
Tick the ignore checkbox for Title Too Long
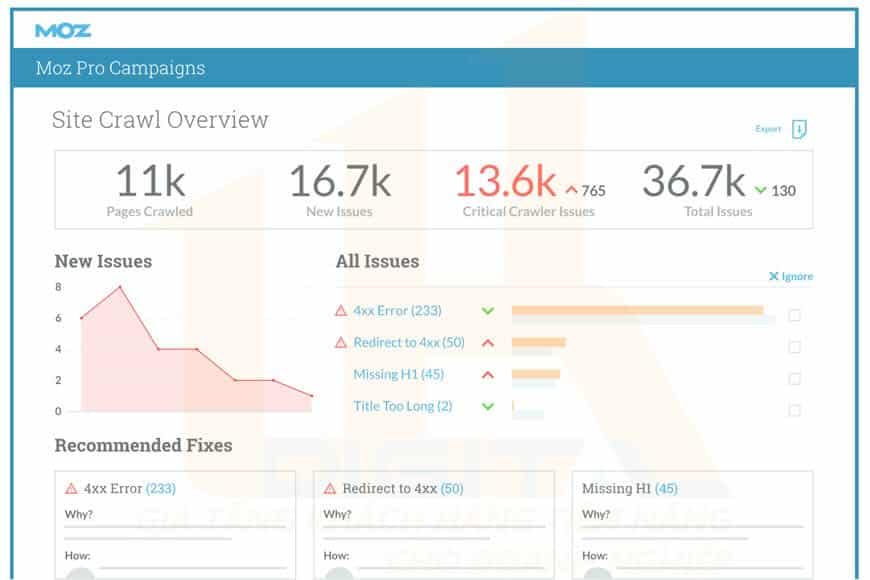(795, 410)
